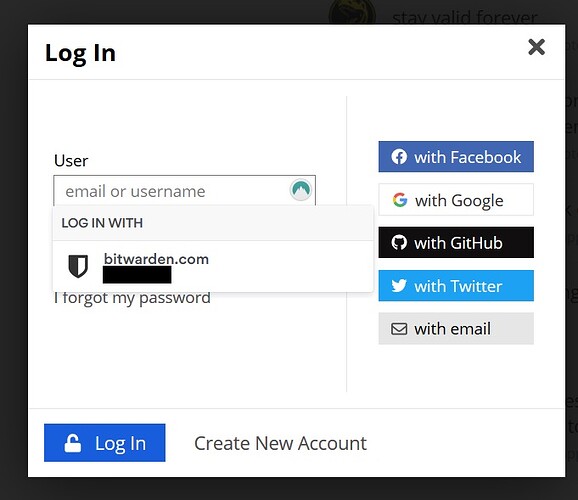578x500 pixels.
Task: Close the Log In dialog with X
Action: point(536,47)
